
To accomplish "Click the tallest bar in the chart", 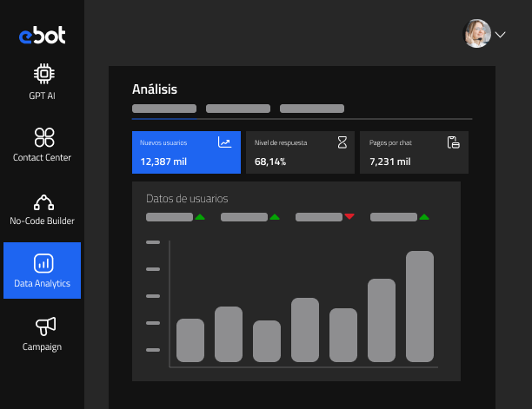I will (x=419, y=307).
